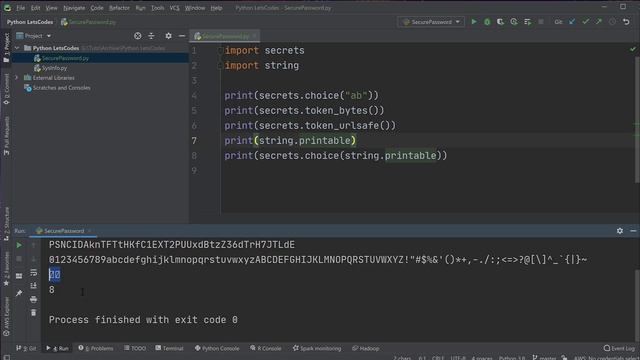Click line 1 import secrets
The width and height of the screenshot is (640, 360).
(264, 51)
